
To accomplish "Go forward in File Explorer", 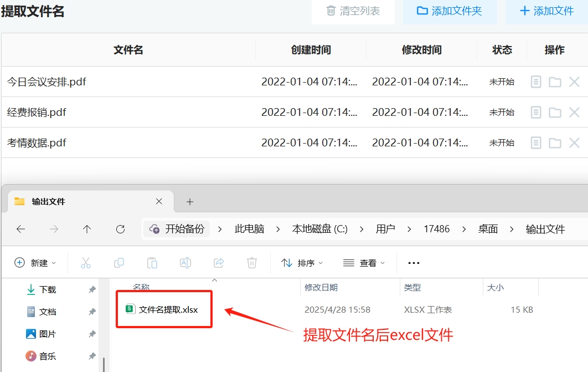I will tap(54, 229).
